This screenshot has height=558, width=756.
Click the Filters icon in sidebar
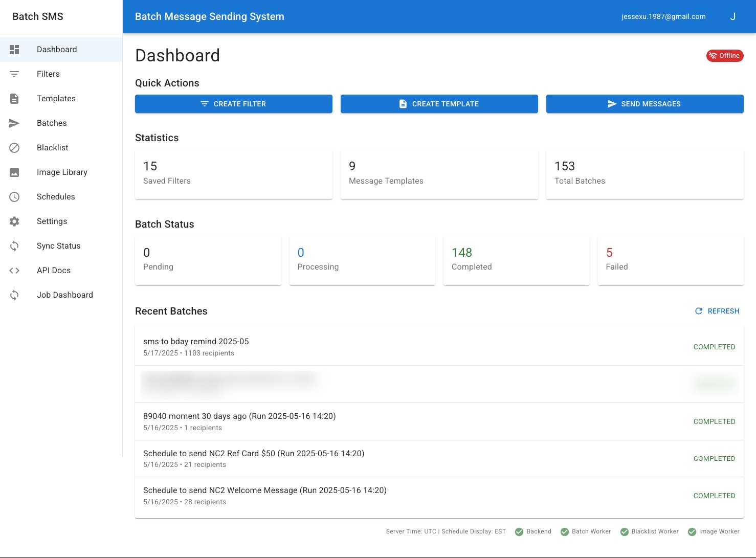click(x=14, y=74)
